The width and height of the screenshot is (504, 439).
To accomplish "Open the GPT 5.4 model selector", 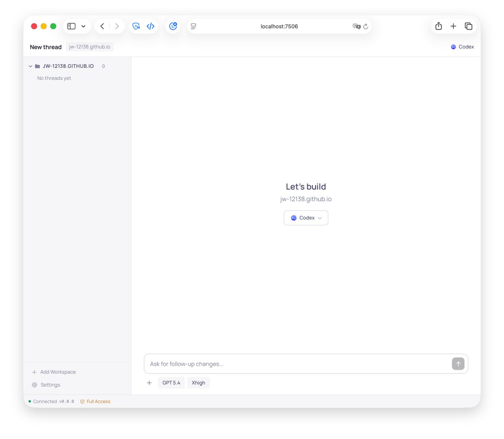I will (x=171, y=383).
